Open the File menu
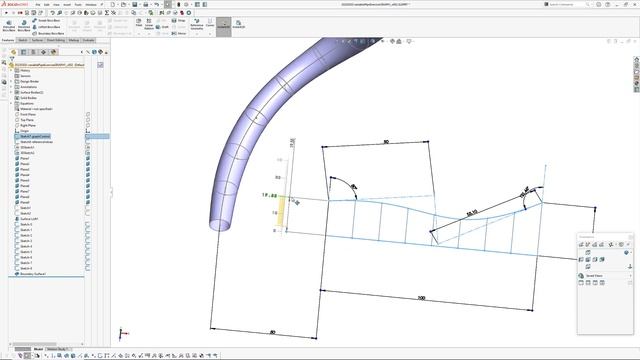The width and height of the screenshot is (640, 360). [38, 4]
